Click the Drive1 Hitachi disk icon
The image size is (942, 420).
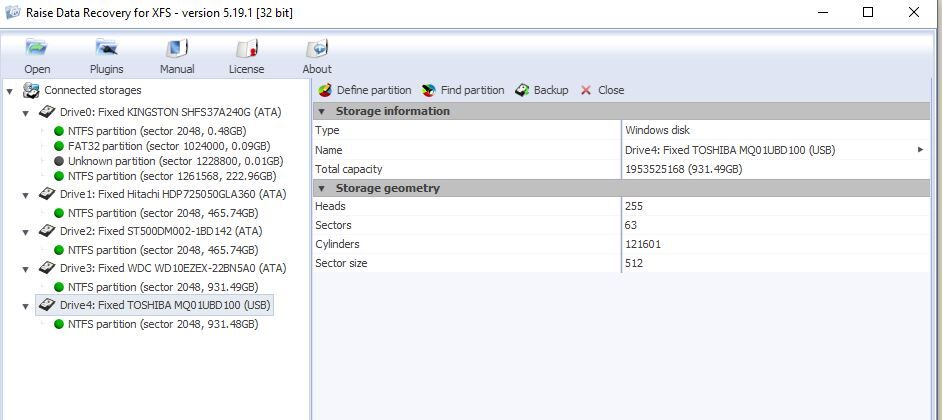click(x=47, y=194)
